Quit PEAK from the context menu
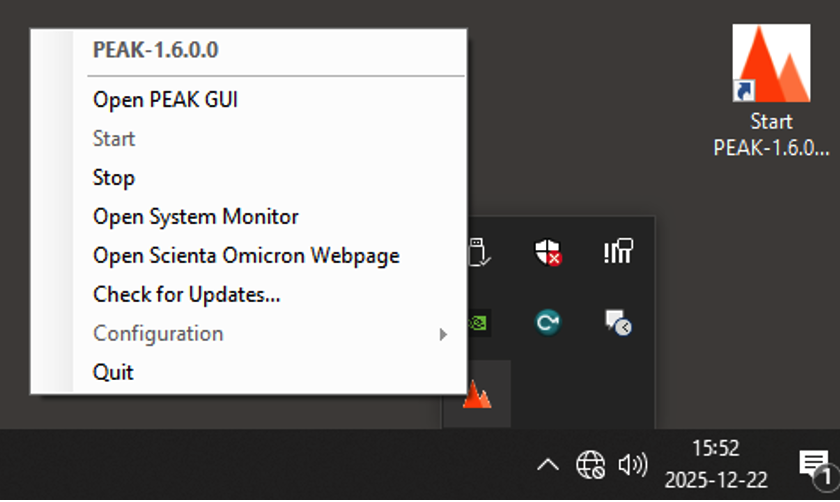The height and width of the screenshot is (502, 840). tap(113, 373)
